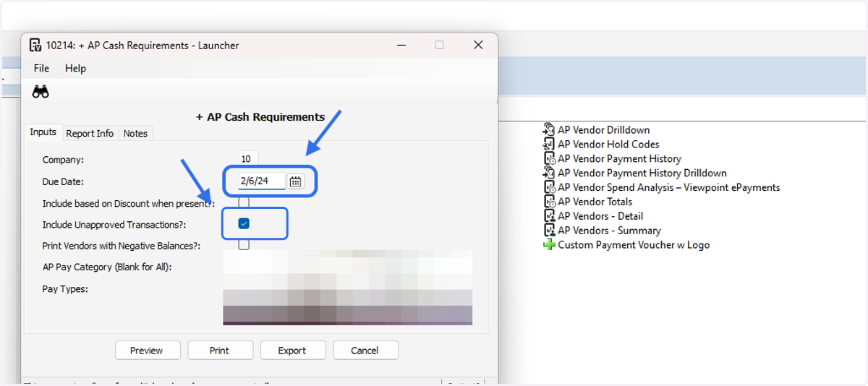Close the AP Cash Requirements Launcher window
This screenshot has height=386, width=868.
[x=478, y=45]
